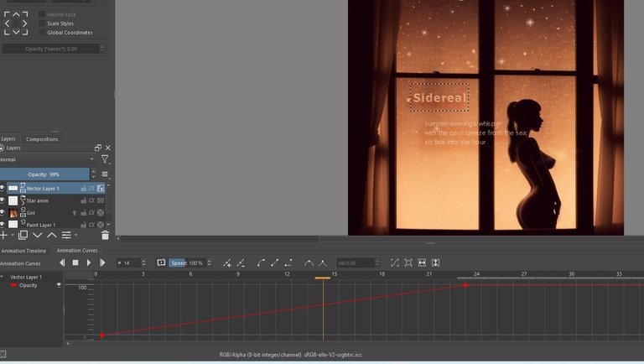Hide the Girl layer
The height and width of the screenshot is (364, 644).
click(x=3, y=213)
